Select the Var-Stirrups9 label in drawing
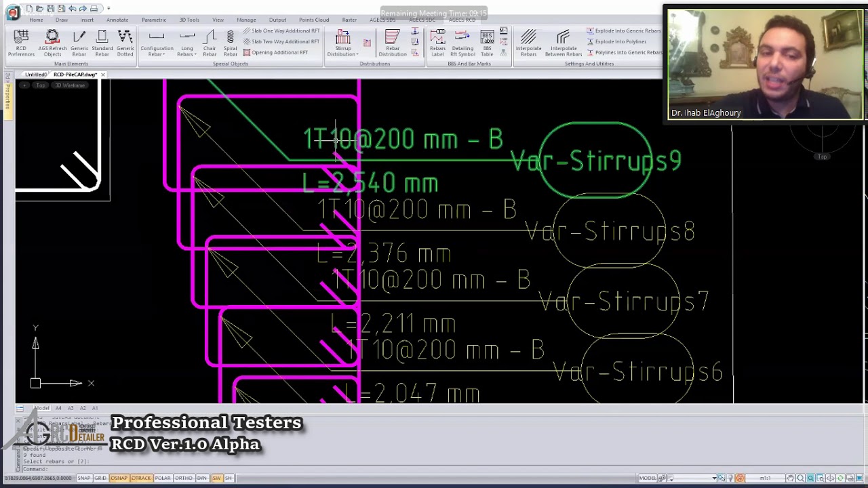This screenshot has width=868, height=488. click(595, 161)
